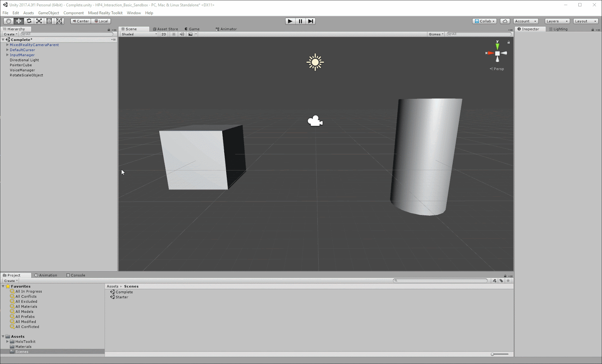
Task: Open the Mixed Reality Toolkit menu
Action: [105, 13]
